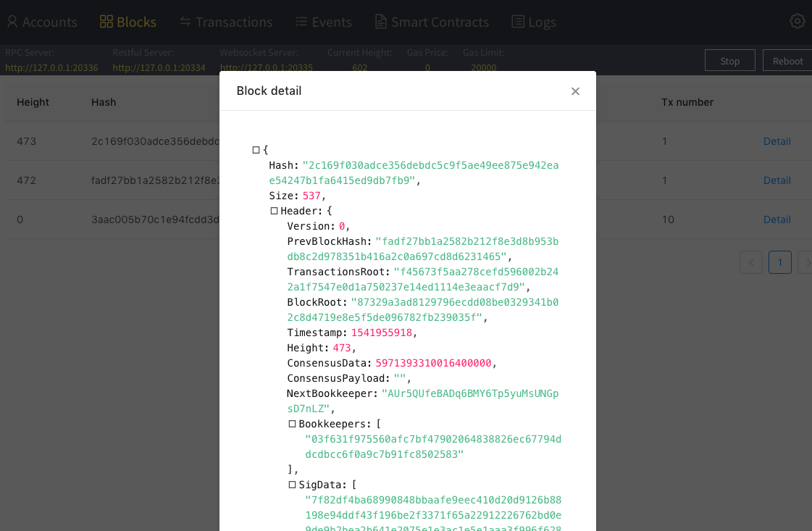Click the Size value 537
This screenshot has width=812, height=531.
click(311, 196)
